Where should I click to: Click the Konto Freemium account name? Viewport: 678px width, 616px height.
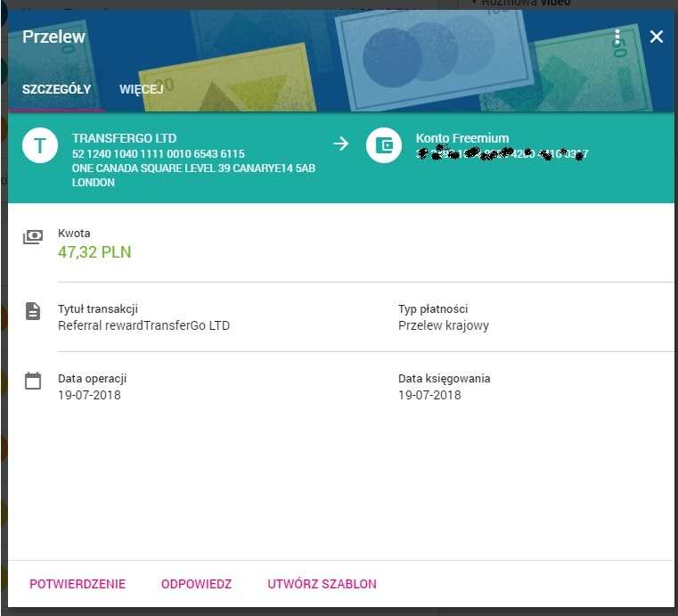(462, 138)
